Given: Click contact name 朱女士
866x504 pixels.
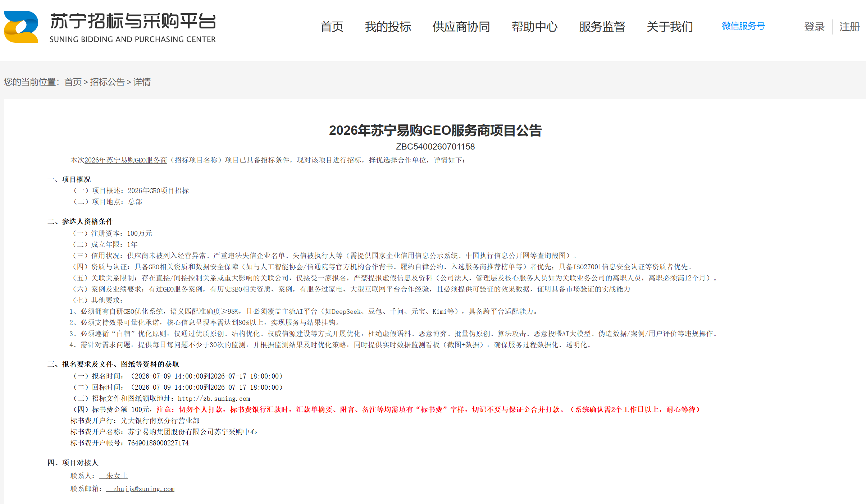Looking at the screenshot, I should coord(117,476).
